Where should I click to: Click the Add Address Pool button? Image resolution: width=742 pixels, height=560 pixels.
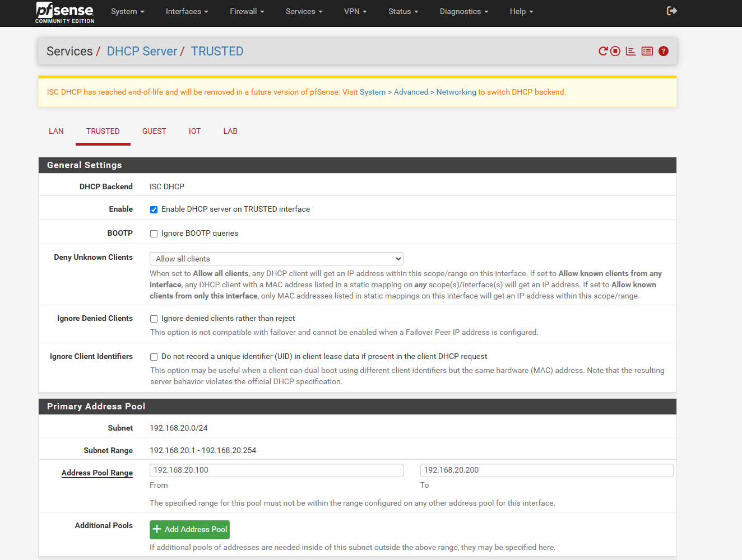[189, 529]
